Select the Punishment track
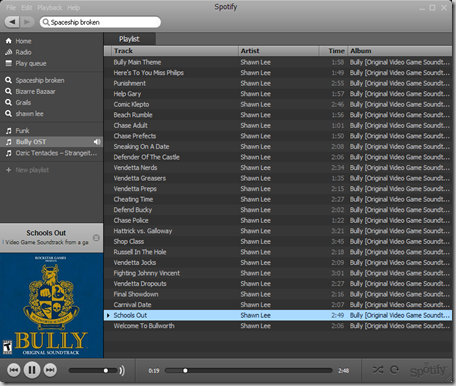The image size is (456, 386). (x=278, y=83)
